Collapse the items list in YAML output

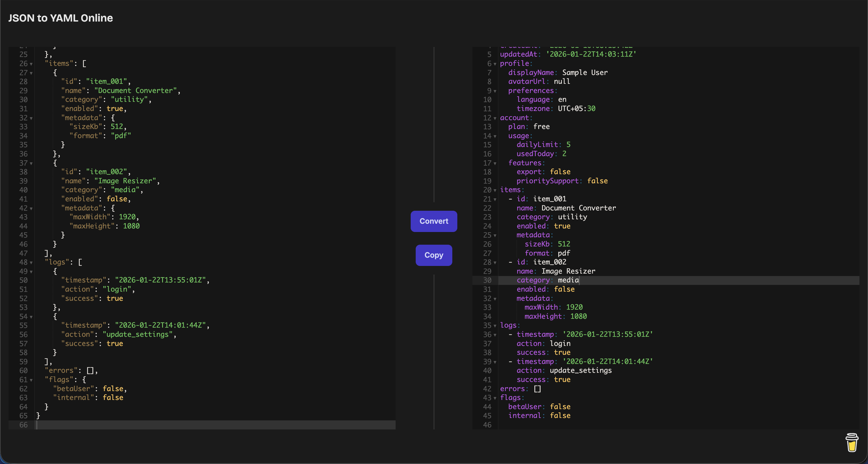pyautogui.click(x=495, y=190)
